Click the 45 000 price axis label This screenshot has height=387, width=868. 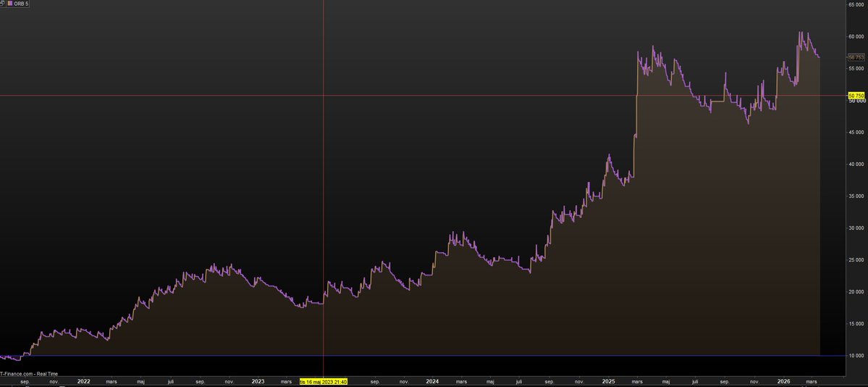point(856,133)
